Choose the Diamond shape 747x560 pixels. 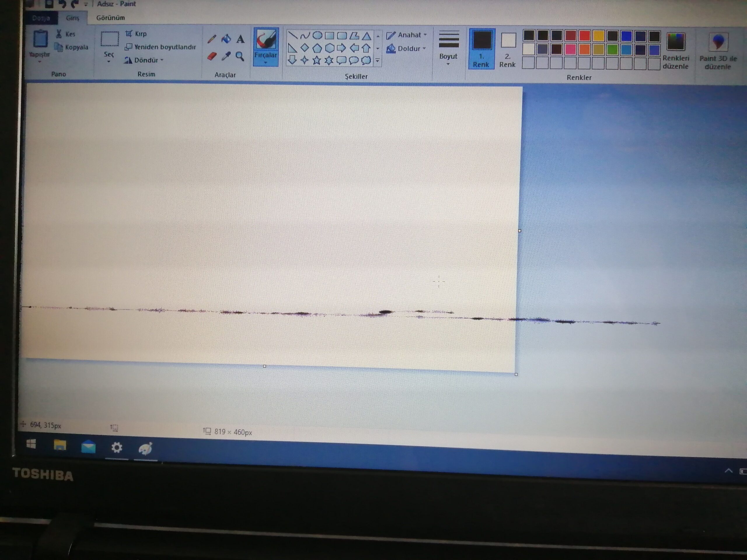(305, 48)
